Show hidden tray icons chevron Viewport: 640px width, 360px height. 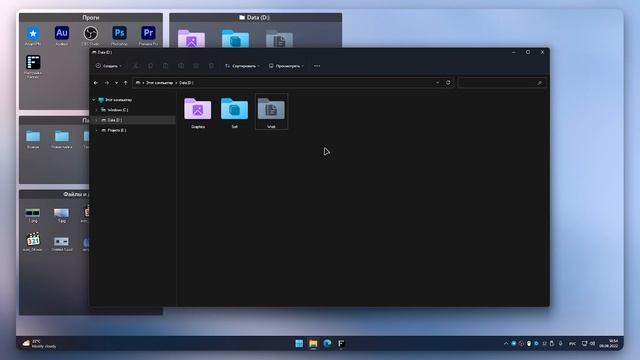[x=506, y=344]
